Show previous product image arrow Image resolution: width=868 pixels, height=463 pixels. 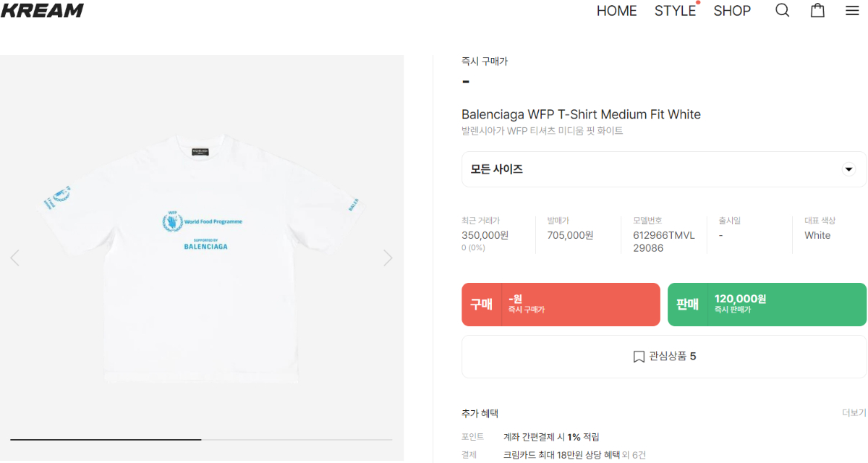14,258
